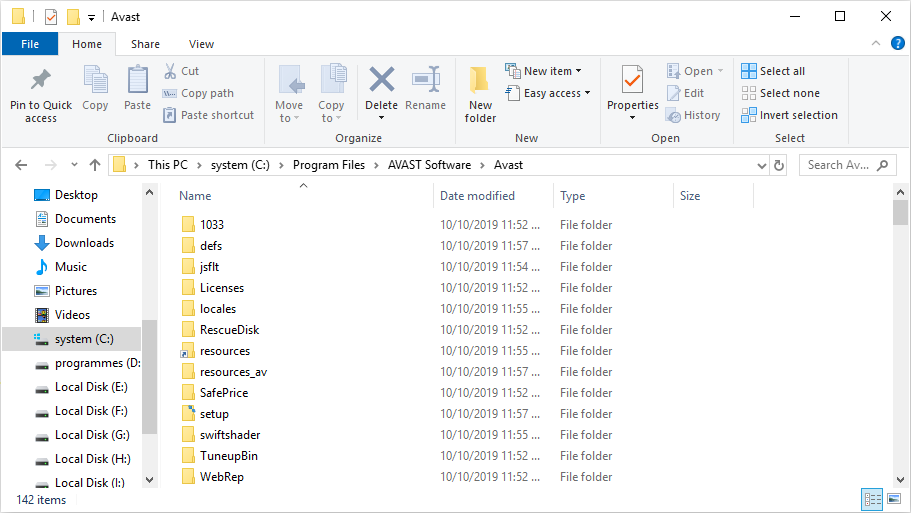Expand the address bar history dropdown
This screenshot has width=911, height=513.
[762, 166]
